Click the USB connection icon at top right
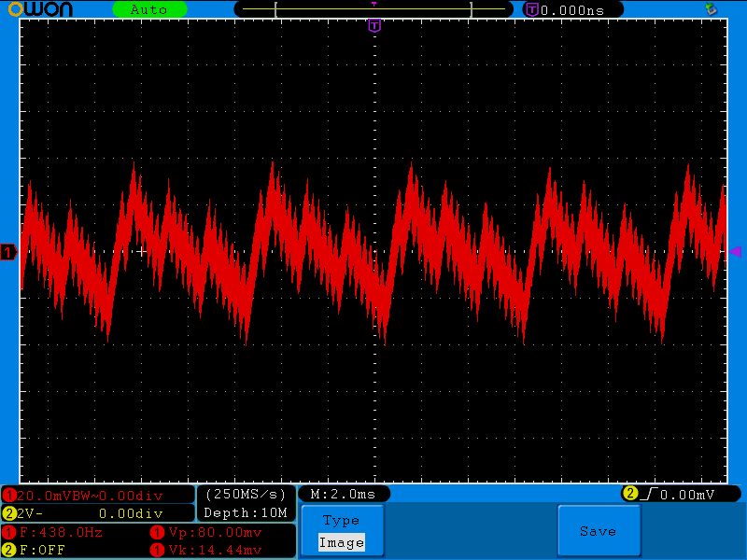 [711, 8]
